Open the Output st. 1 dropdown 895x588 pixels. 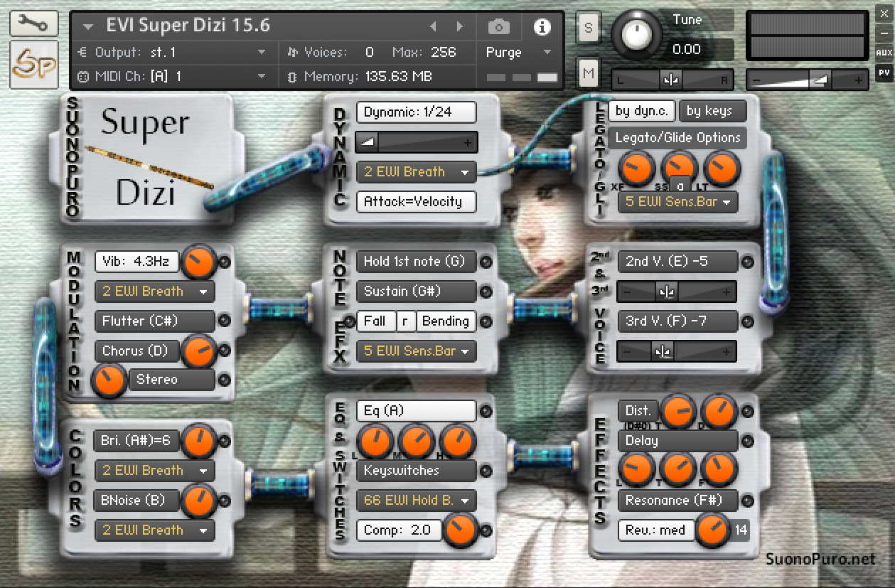click(x=172, y=52)
